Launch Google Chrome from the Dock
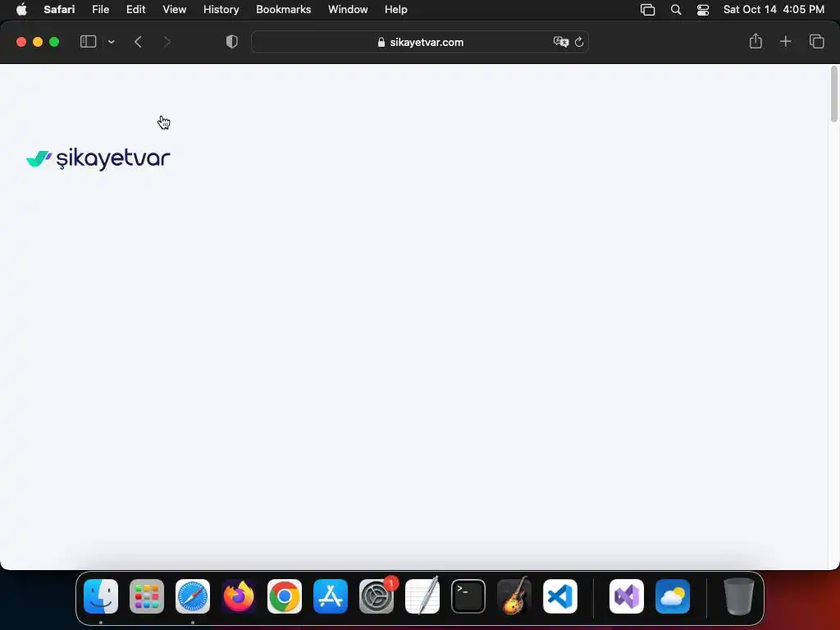Viewport: 840px width, 630px height. tap(285, 596)
